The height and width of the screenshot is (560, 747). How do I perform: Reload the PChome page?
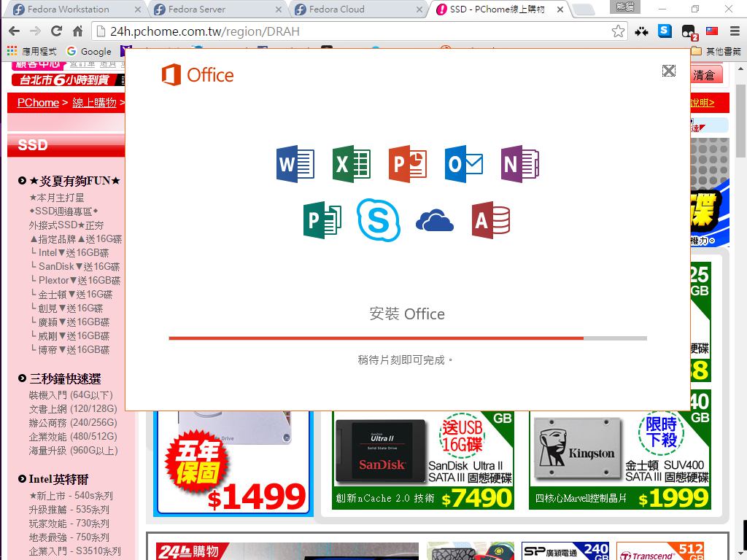(x=56, y=31)
